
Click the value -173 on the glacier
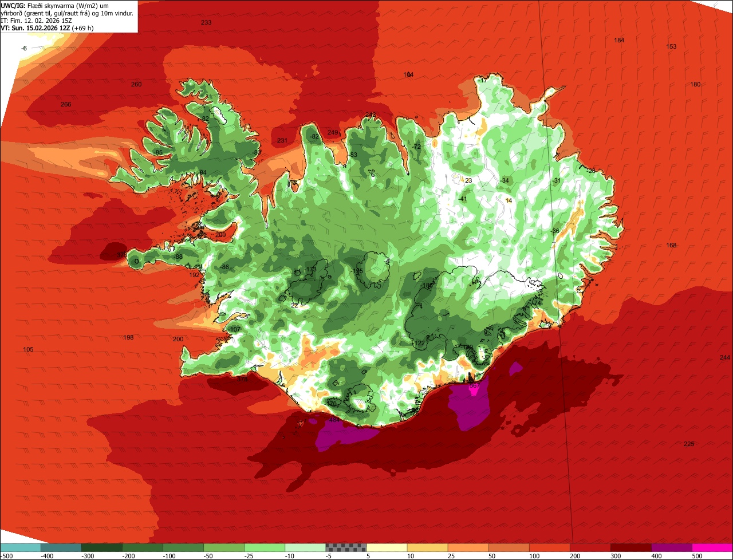point(310,269)
